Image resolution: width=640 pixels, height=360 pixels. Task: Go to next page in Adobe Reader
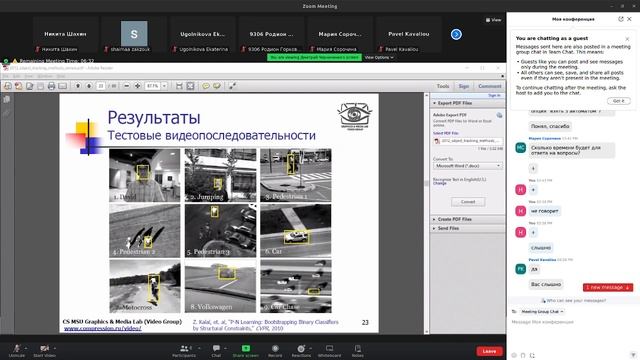point(89,86)
